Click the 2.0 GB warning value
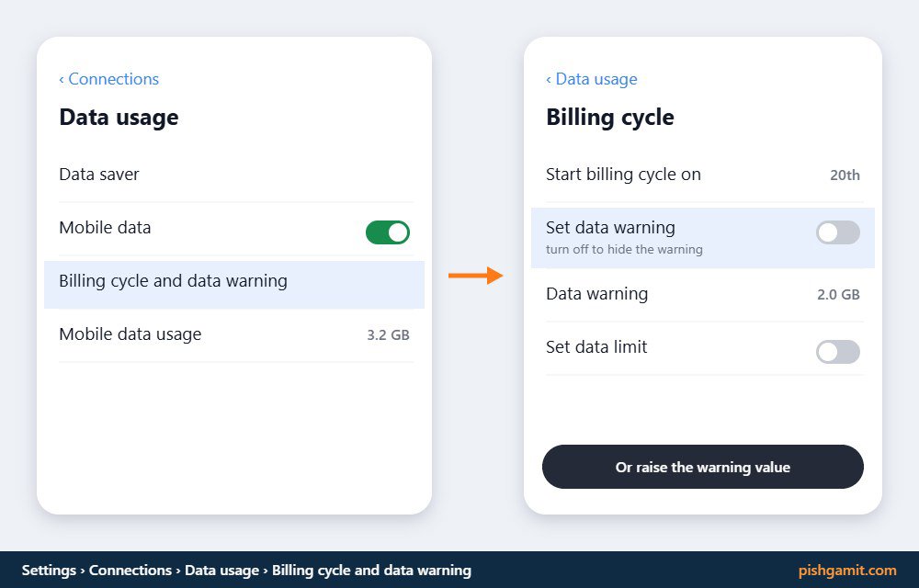The height and width of the screenshot is (588, 919). 838,295
